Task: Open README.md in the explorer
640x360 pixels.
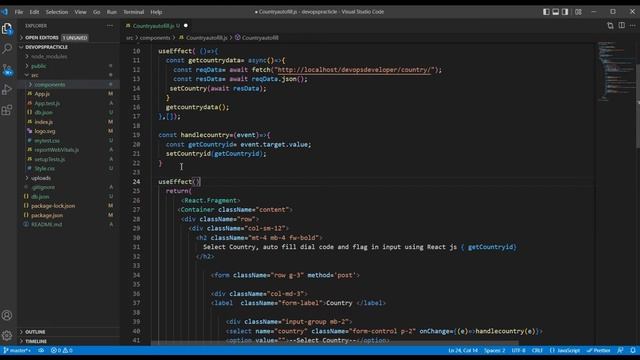Action: [69, 224]
